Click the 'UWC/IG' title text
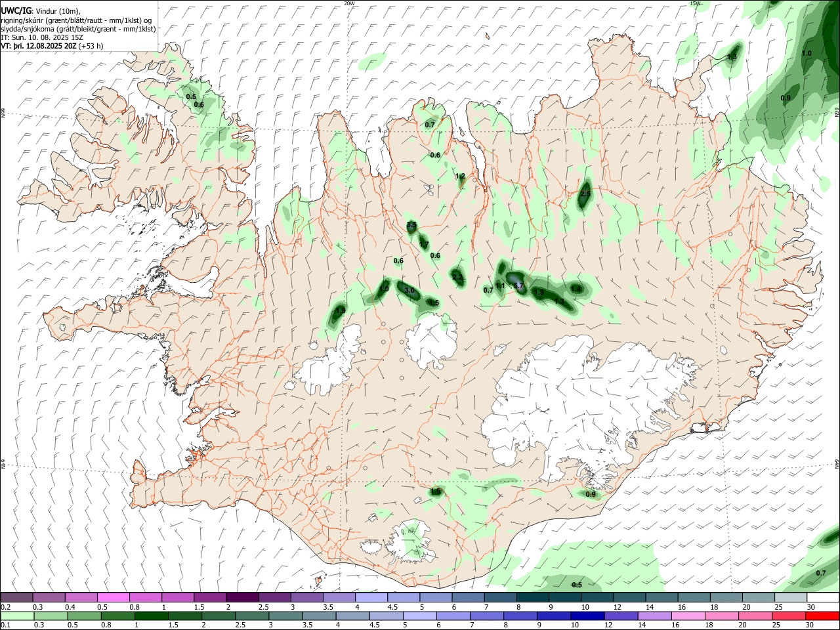The height and width of the screenshot is (630, 840). tap(16, 10)
